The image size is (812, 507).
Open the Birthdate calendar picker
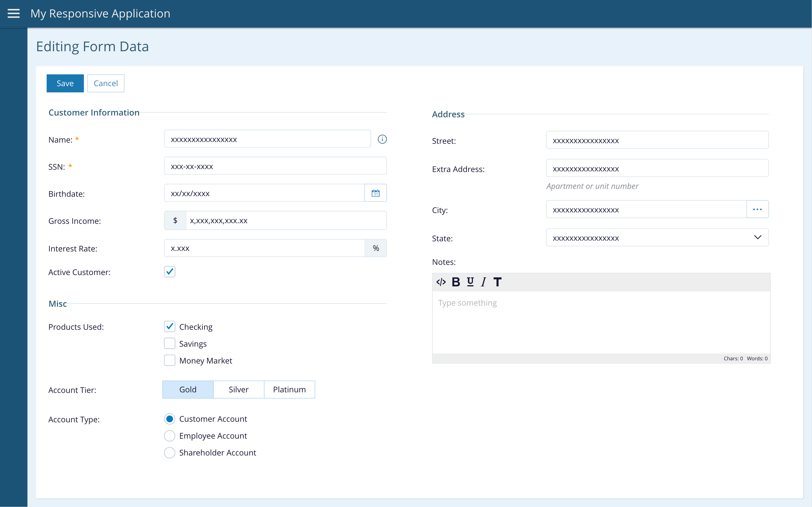tap(375, 193)
